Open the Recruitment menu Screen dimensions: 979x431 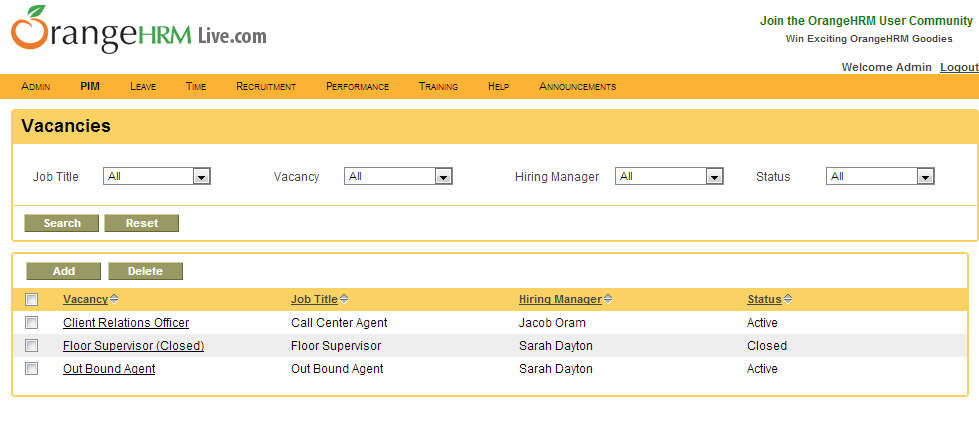(266, 87)
